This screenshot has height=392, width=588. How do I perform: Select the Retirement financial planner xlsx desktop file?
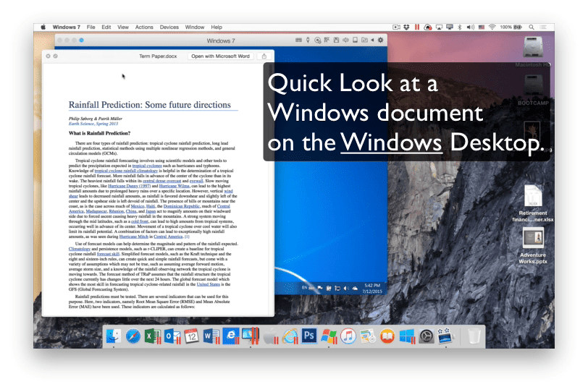click(x=533, y=204)
